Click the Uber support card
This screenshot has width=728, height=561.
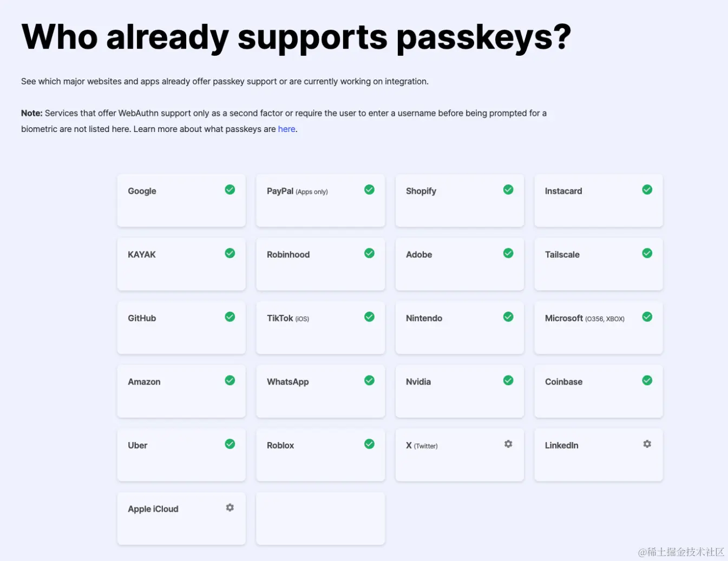coord(181,455)
